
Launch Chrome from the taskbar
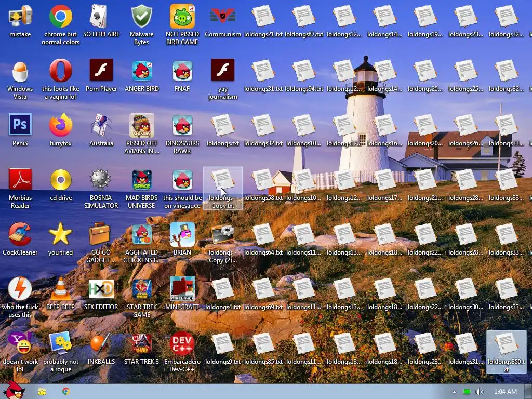pos(66,391)
